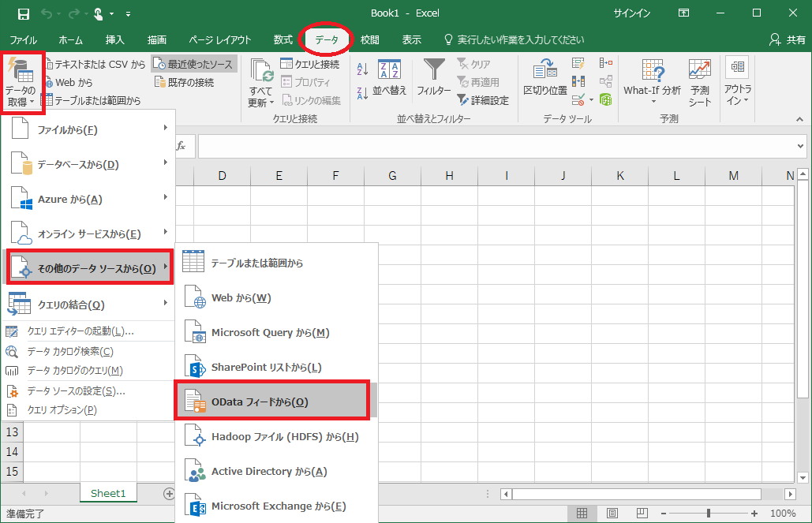
Task: Open 既存の接続 existing connections
Action: click(185, 82)
